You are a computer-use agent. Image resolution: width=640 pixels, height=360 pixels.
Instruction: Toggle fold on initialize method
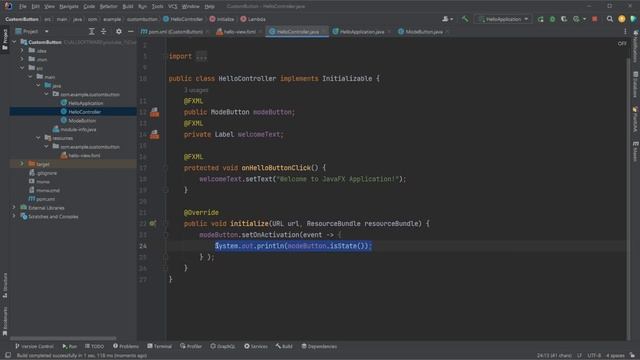tap(165, 224)
